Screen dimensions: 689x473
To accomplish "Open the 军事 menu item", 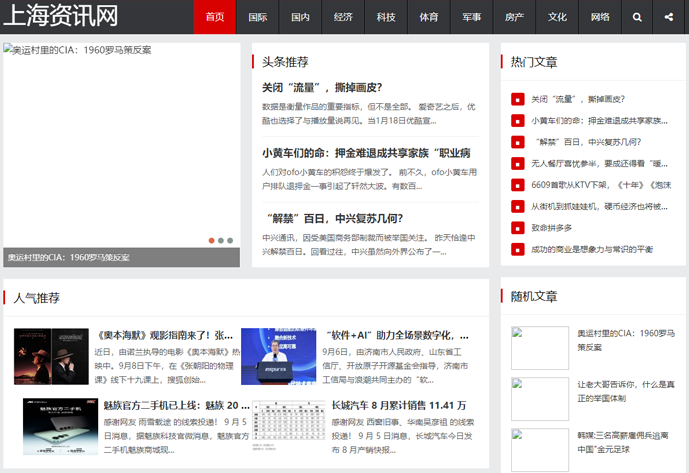I will 471,17.
